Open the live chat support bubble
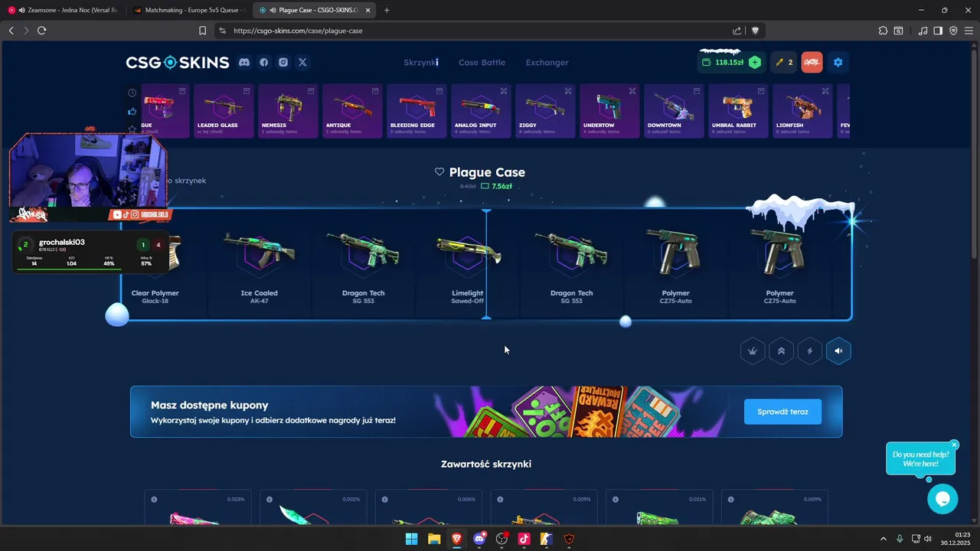This screenshot has height=551, width=980. click(x=942, y=499)
